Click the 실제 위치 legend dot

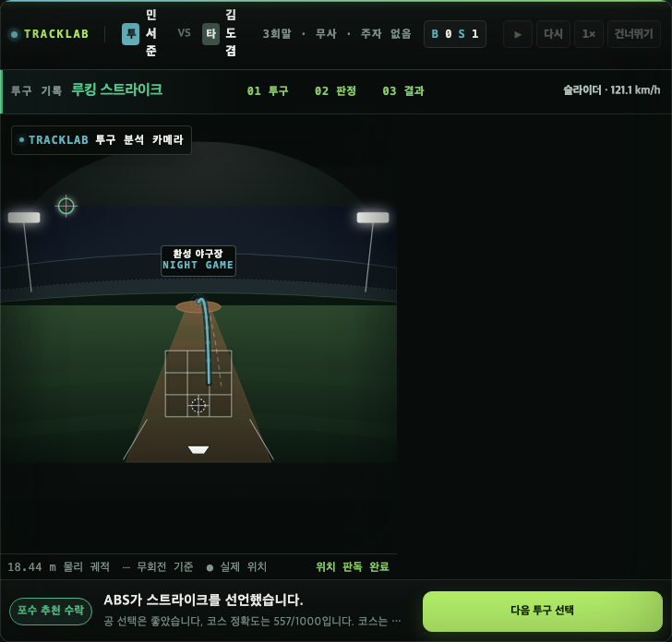tap(210, 568)
